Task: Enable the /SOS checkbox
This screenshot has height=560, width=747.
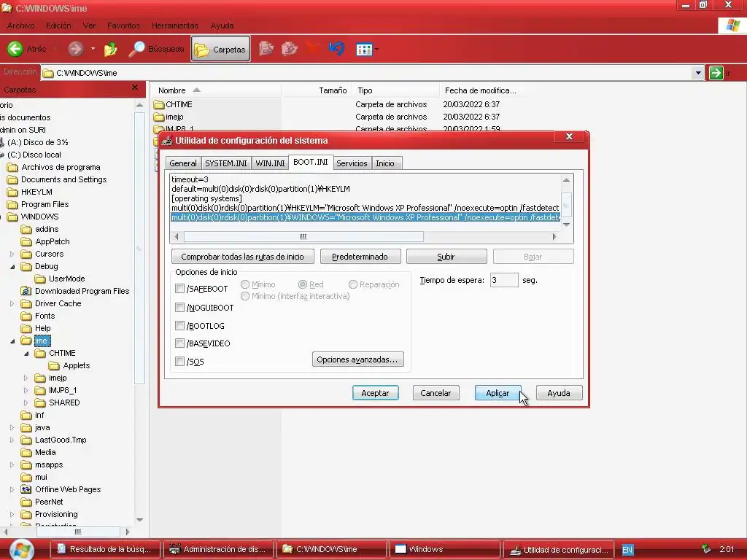Action: click(x=179, y=362)
